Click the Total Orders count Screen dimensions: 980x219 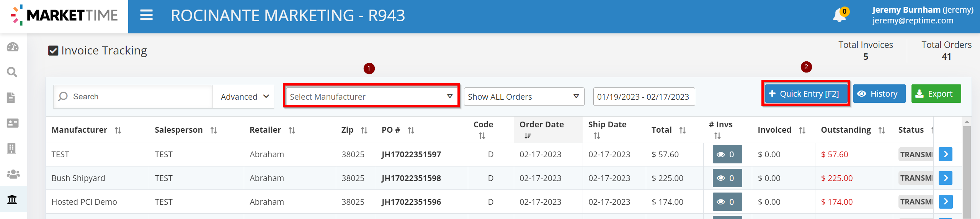[x=946, y=56]
